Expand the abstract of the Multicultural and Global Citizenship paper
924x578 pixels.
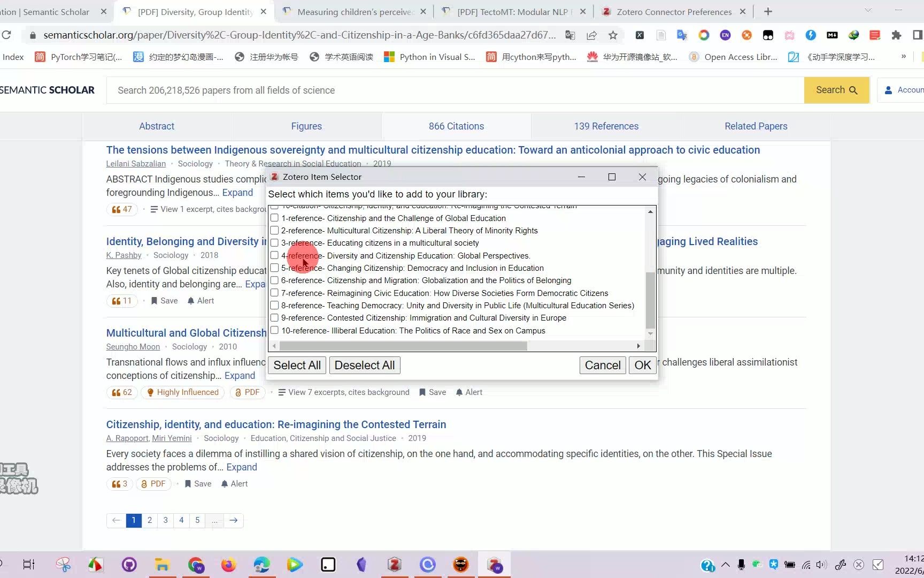pos(240,376)
